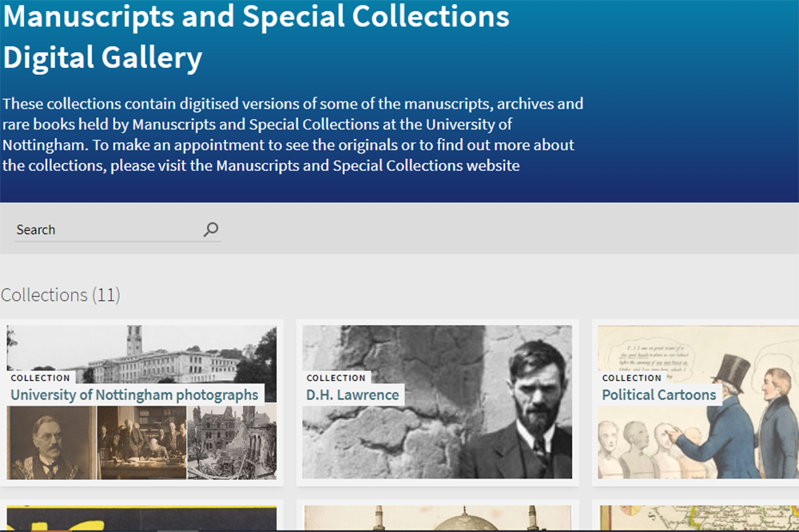Screen dimensions: 799x532
Task: Click the magnifying glass search icon
Action: tap(211, 230)
